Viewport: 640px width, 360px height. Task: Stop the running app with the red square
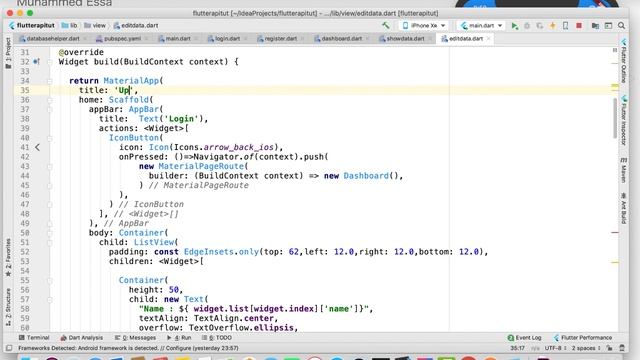(579, 26)
